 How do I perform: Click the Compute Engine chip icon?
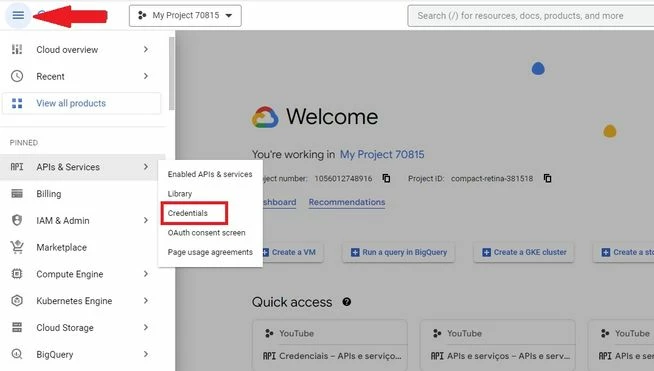[17, 274]
